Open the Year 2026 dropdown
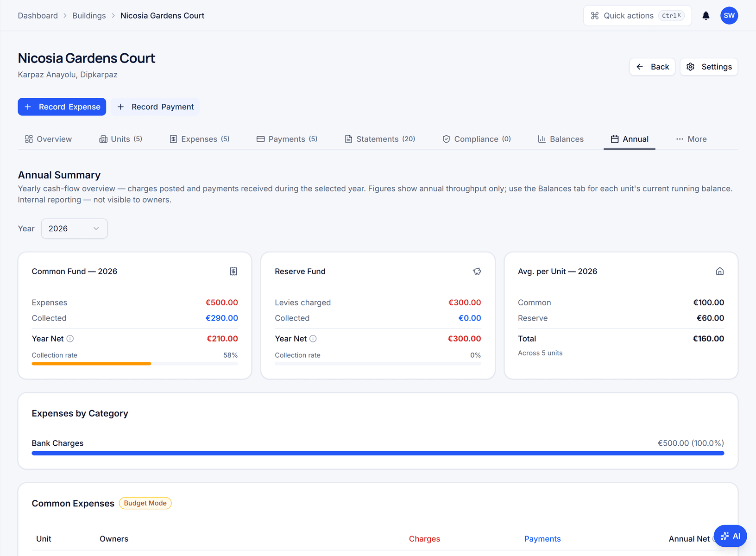Screen dimensions: 756x556 tap(74, 229)
